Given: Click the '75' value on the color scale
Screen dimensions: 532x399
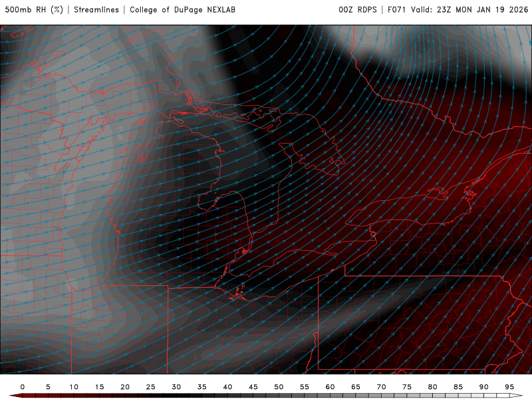Looking at the screenshot, I should [x=407, y=387].
